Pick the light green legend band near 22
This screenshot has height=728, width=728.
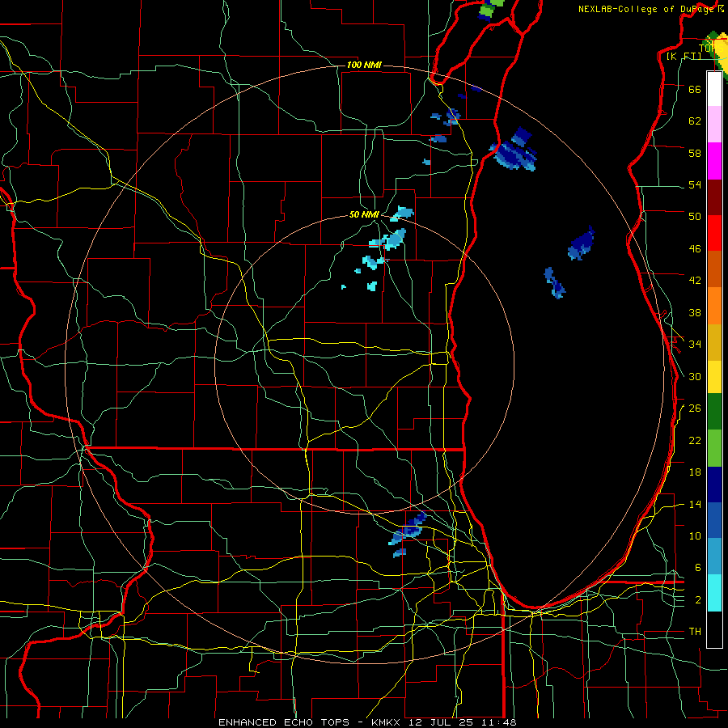(x=714, y=448)
